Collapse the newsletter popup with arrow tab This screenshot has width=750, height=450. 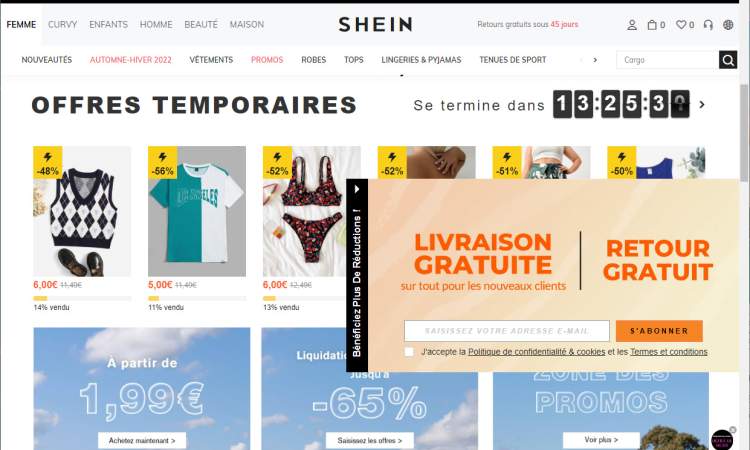tap(357, 189)
